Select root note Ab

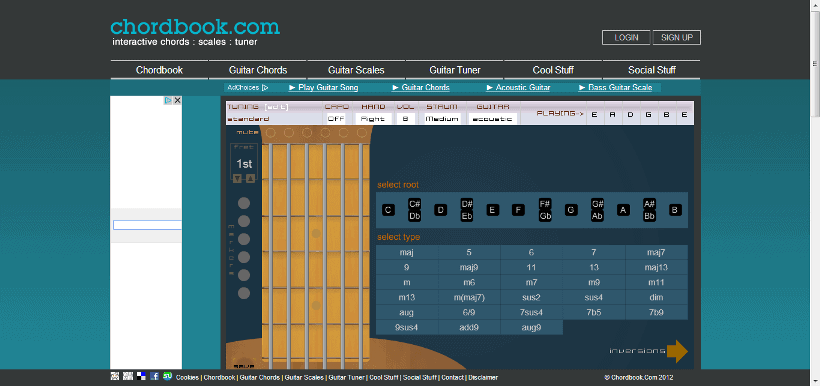(597, 216)
